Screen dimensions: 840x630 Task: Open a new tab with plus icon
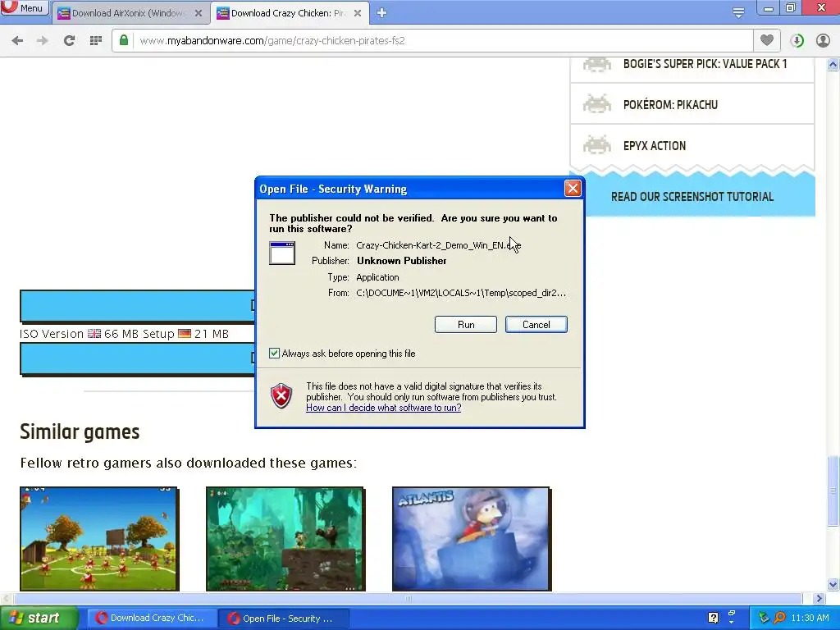pos(381,12)
